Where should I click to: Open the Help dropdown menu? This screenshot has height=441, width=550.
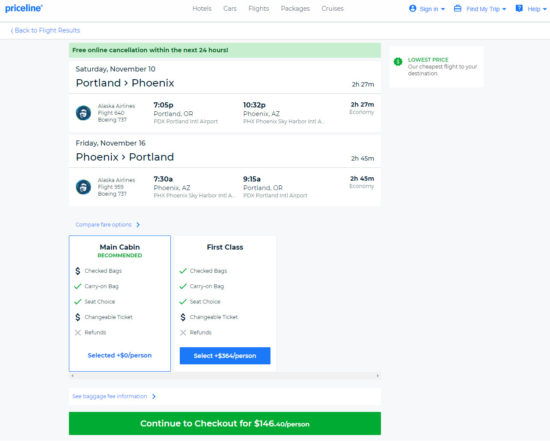pyautogui.click(x=531, y=9)
